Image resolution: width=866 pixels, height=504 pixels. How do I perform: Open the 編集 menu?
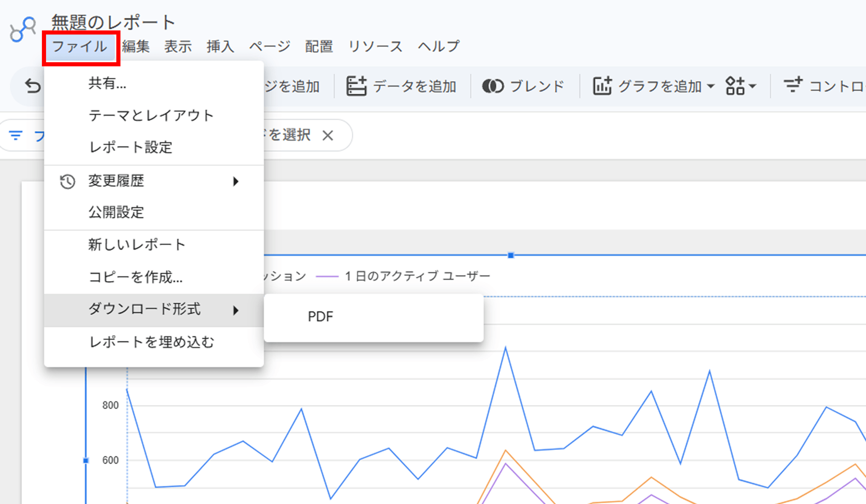pyautogui.click(x=136, y=47)
